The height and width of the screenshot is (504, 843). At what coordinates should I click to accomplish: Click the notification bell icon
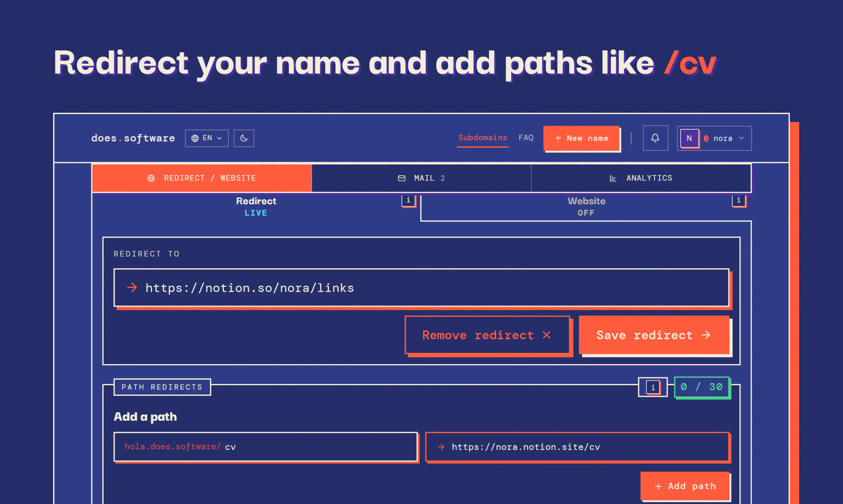(655, 138)
